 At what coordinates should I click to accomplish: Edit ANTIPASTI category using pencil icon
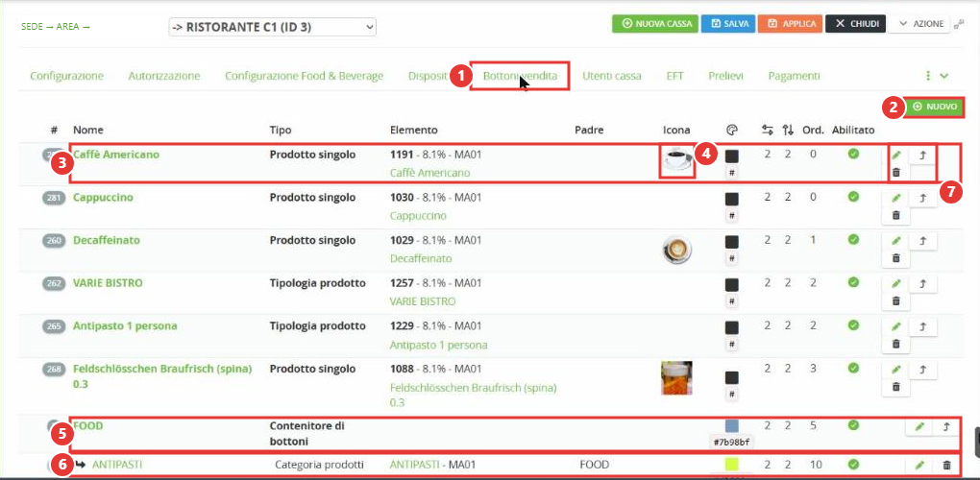click(x=919, y=465)
